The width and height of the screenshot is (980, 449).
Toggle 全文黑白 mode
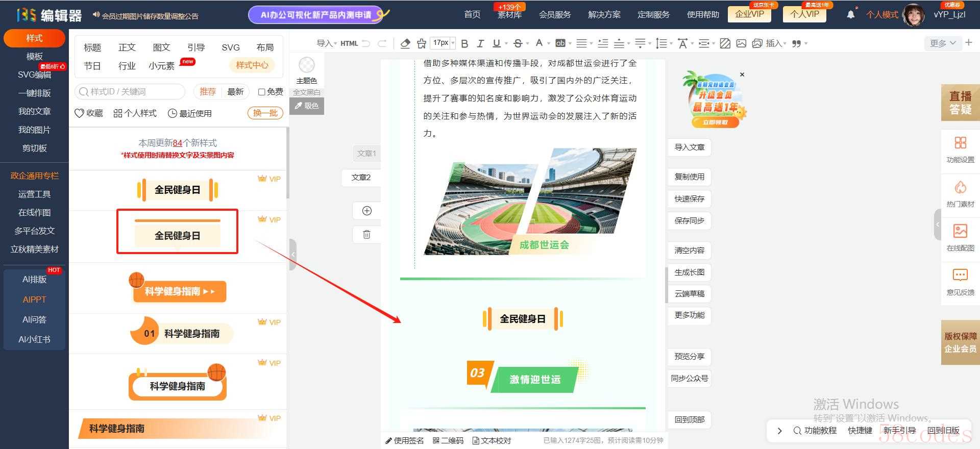click(306, 92)
